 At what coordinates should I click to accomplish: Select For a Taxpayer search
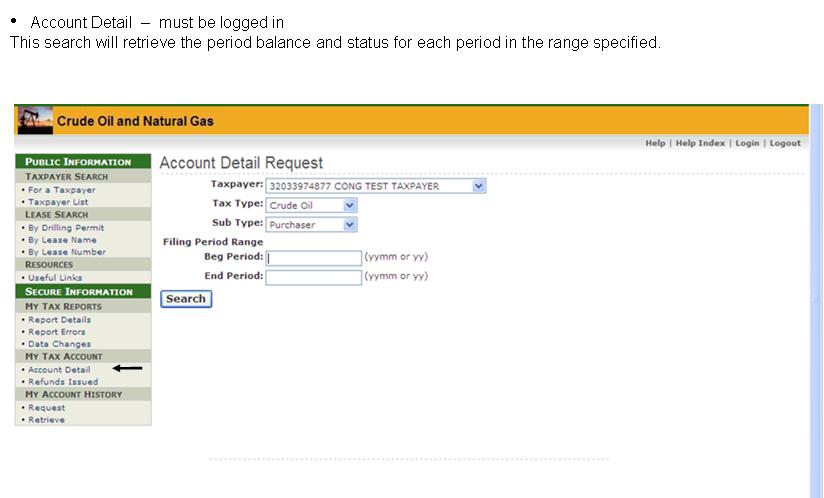pos(62,190)
